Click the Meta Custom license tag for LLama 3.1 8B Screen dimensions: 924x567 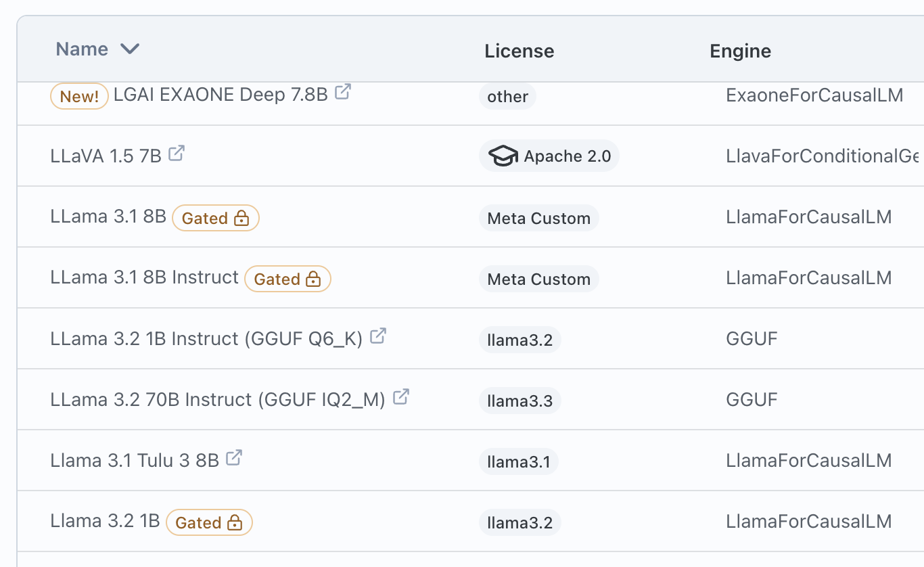[x=539, y=218]
